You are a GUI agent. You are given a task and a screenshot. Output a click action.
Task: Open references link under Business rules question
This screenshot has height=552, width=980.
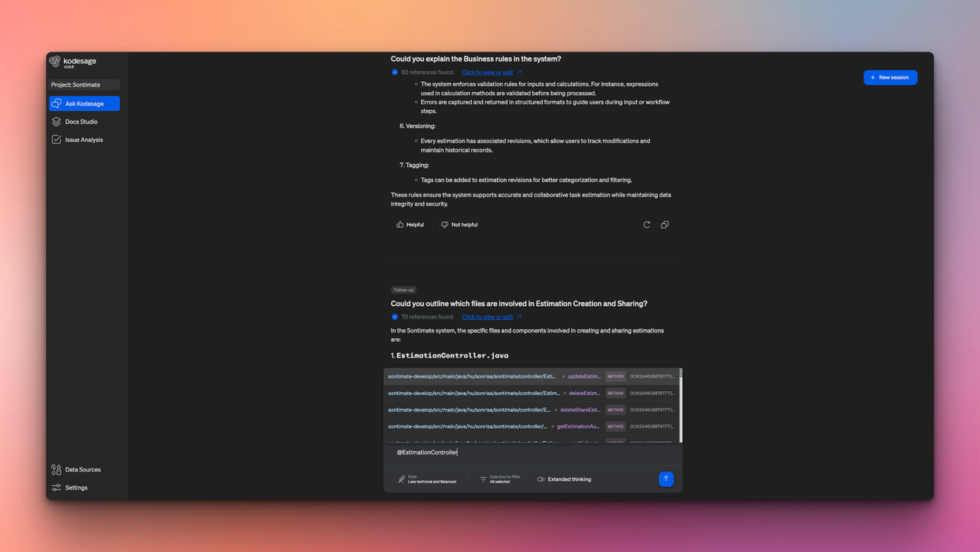click(x=488, y=72)
